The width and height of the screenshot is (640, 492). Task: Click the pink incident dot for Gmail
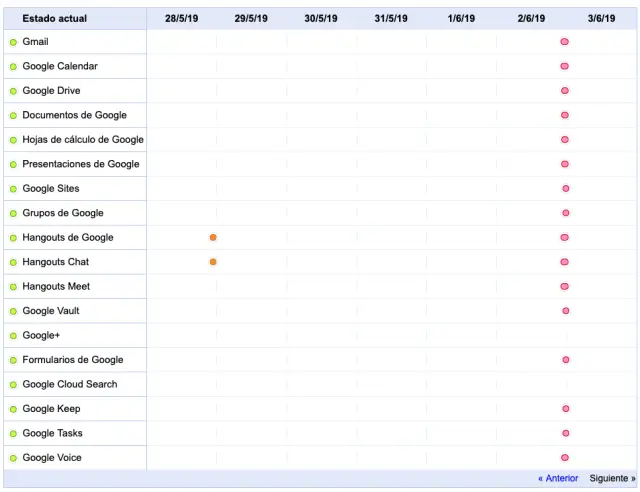(x=564, y=42)
